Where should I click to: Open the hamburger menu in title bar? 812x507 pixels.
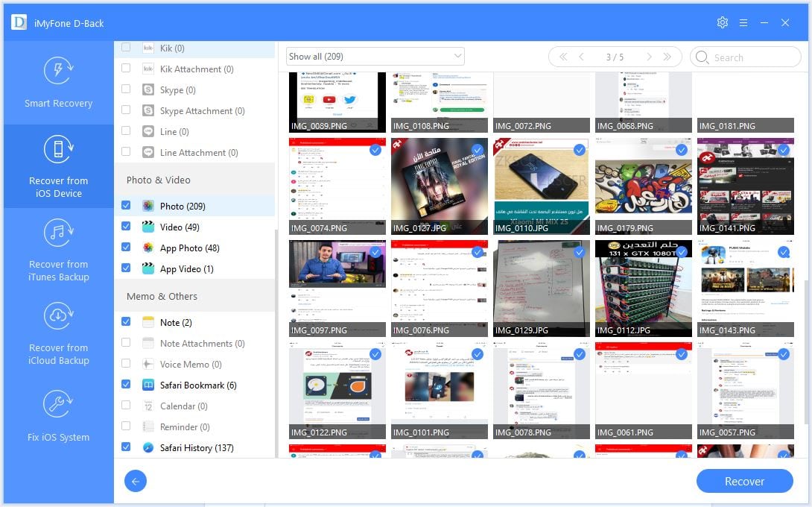[743, 23]
